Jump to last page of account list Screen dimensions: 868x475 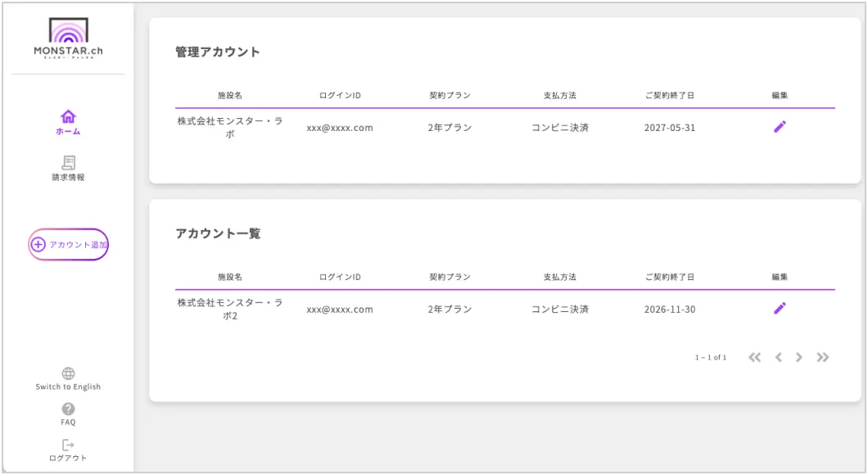[x=823, y=357]
